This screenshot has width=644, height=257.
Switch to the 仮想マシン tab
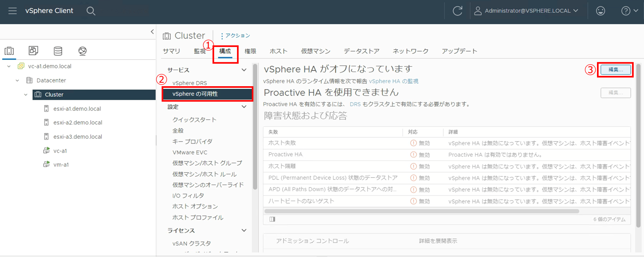(316, 51)
